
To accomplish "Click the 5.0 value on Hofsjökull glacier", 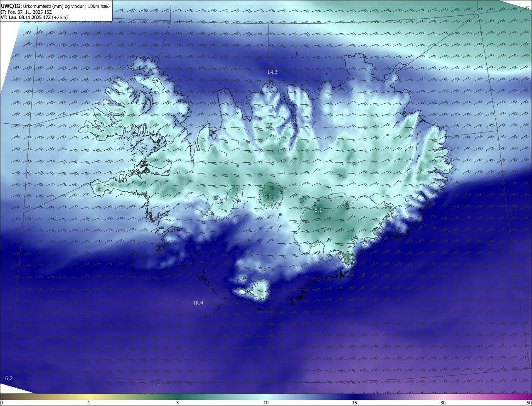I will click(268, 196).
